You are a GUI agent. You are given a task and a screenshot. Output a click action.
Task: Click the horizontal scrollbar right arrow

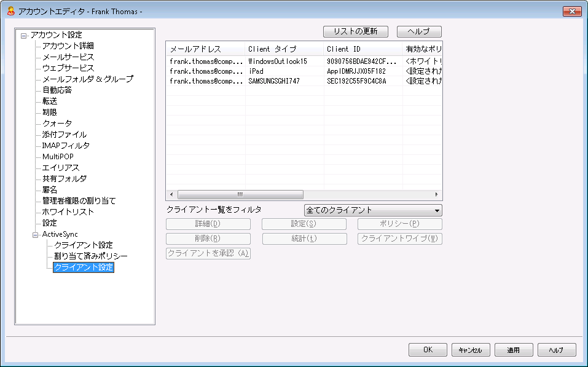[437, 194]
